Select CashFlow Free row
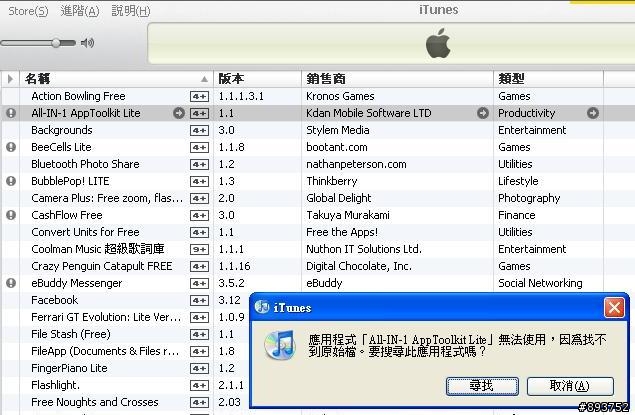The height and width of the screenshot is (415, 635). pos(318,215)
